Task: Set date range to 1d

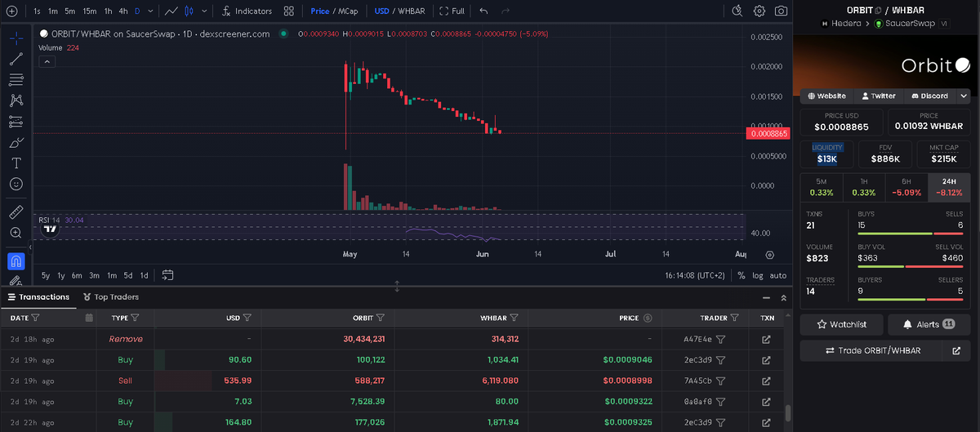Action: (144, 275)
